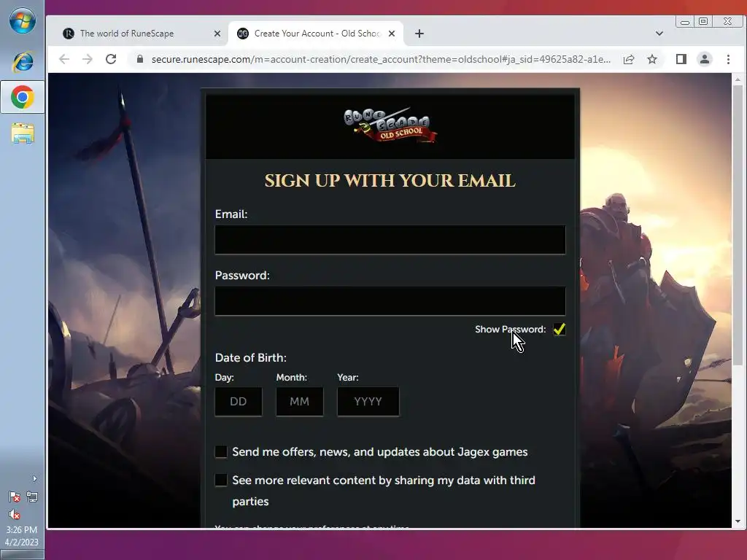Click into the Password field
This screenshot has height=560, width=747.
(x=390, y=301)
